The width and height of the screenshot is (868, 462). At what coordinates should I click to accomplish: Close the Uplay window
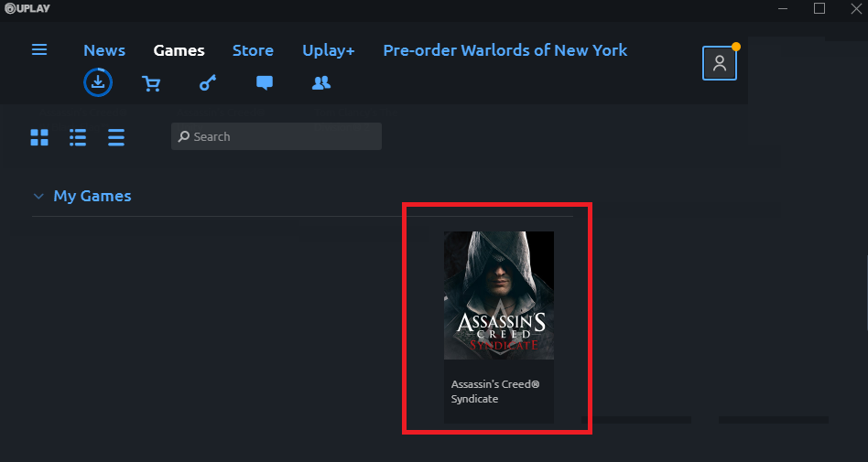pos(856,8)
